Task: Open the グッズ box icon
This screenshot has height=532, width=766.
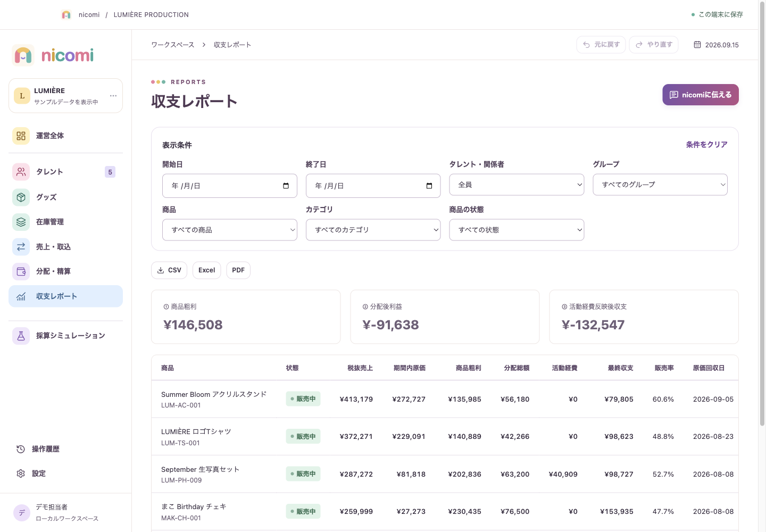Action: 21,197
